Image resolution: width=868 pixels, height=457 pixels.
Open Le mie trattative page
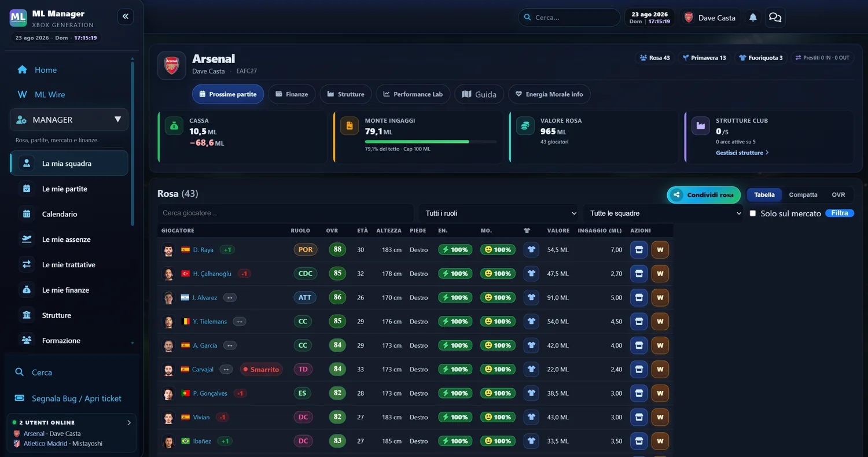[x=69, y=265]
